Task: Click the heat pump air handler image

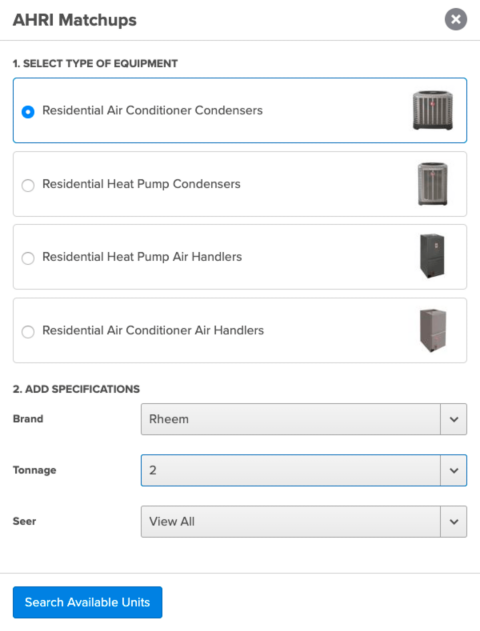Action: pyautogui.click(x=432, y=256)
